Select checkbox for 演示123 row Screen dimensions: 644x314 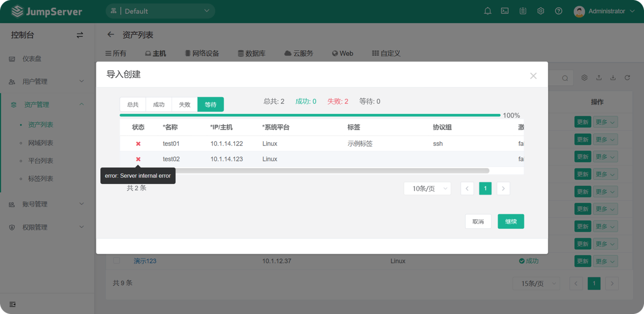(117, 261)
